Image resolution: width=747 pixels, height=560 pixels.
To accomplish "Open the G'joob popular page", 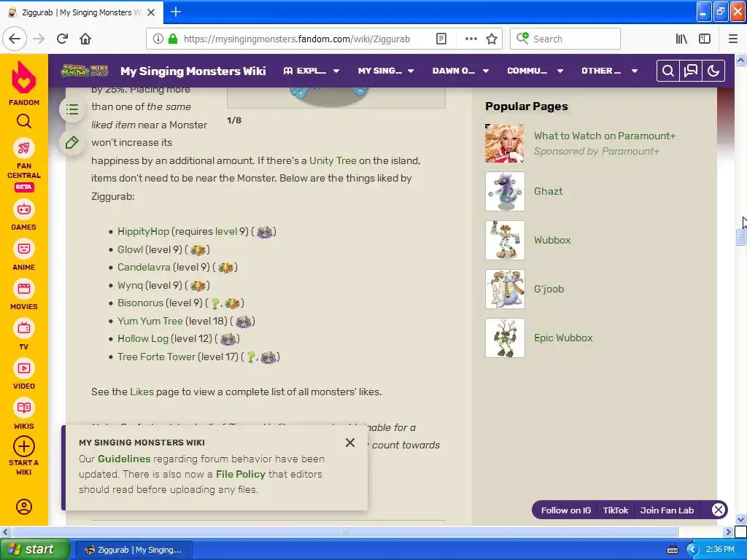I will (549, 289).
